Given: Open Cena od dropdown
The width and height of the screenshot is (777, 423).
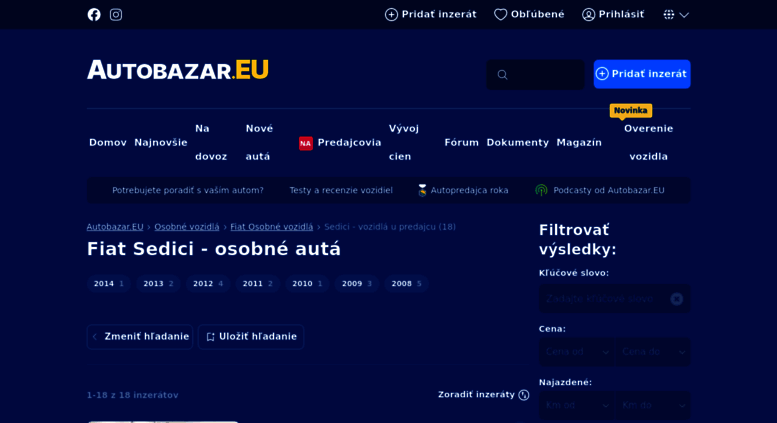Looking at the screenshot, I should point(576,352).
